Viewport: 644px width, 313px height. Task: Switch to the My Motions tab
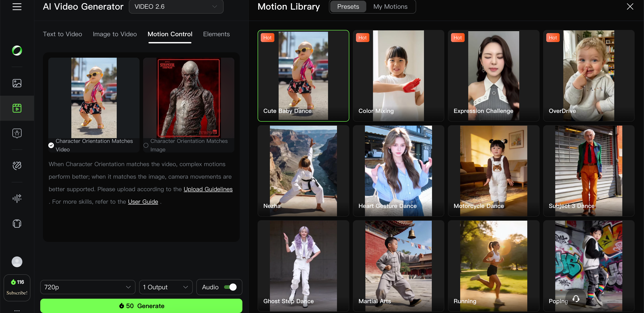point(390,6)
